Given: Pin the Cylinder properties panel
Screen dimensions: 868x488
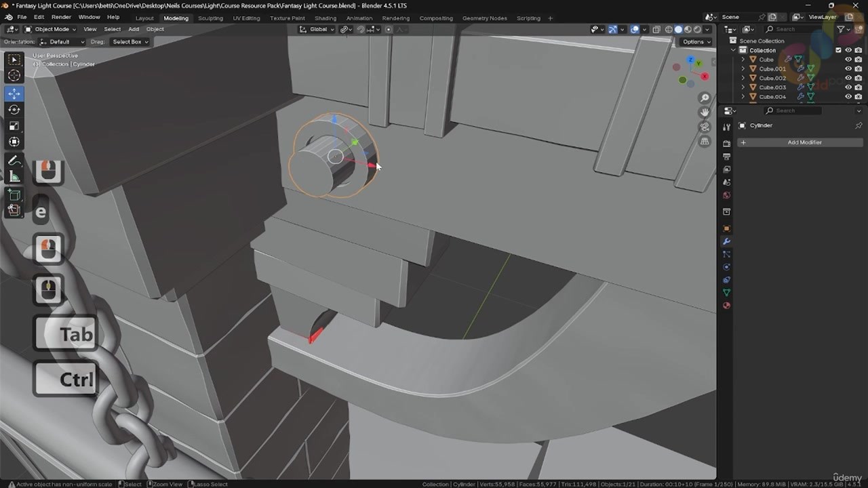Looking at the screenshot, I should [x=859, y=125].
